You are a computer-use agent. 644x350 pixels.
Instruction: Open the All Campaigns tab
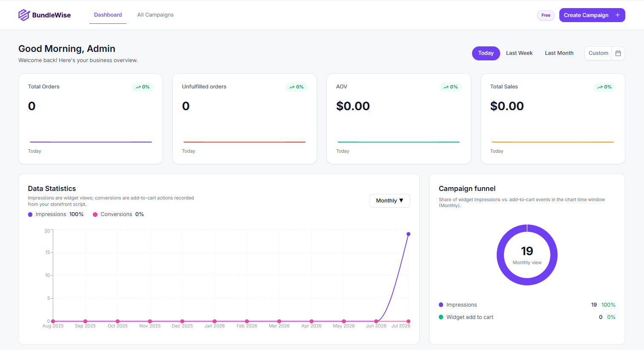155,15
